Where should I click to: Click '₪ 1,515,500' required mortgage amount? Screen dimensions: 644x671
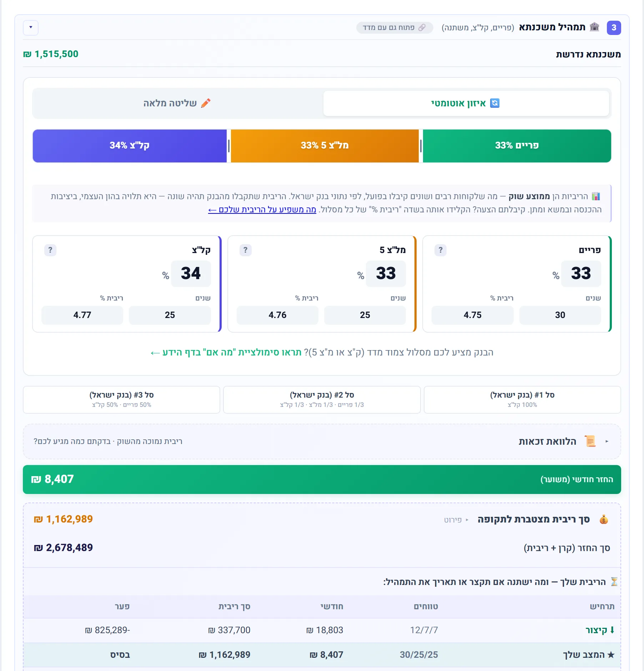(51, 54)
